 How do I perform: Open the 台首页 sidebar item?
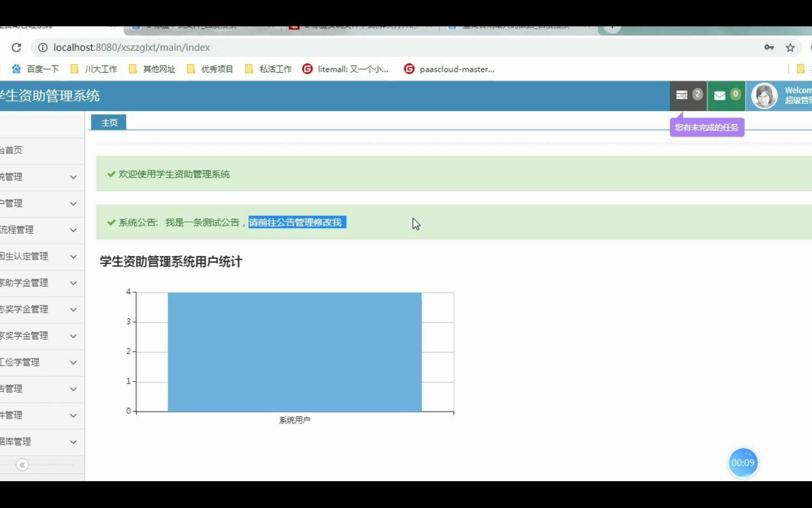coord(42,150)
